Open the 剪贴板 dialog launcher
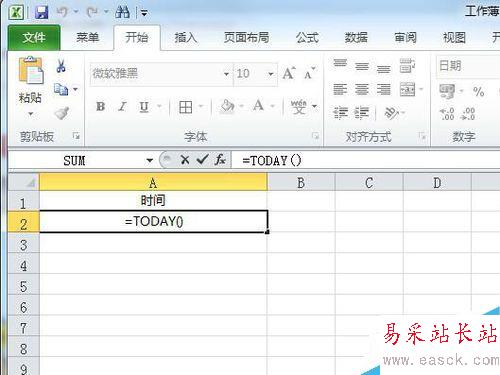Viewport: 500px width, 375px height. click(x=76, y=136)
